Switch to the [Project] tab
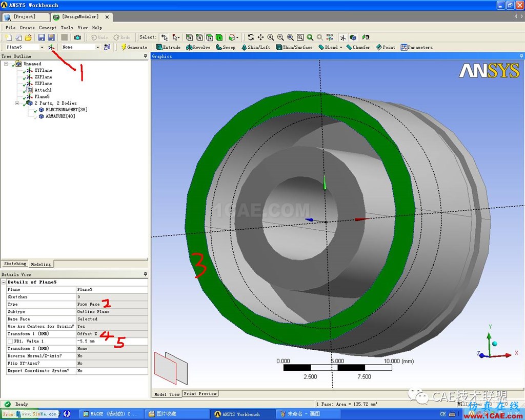The image size is (525, 420). coord(25,17)
